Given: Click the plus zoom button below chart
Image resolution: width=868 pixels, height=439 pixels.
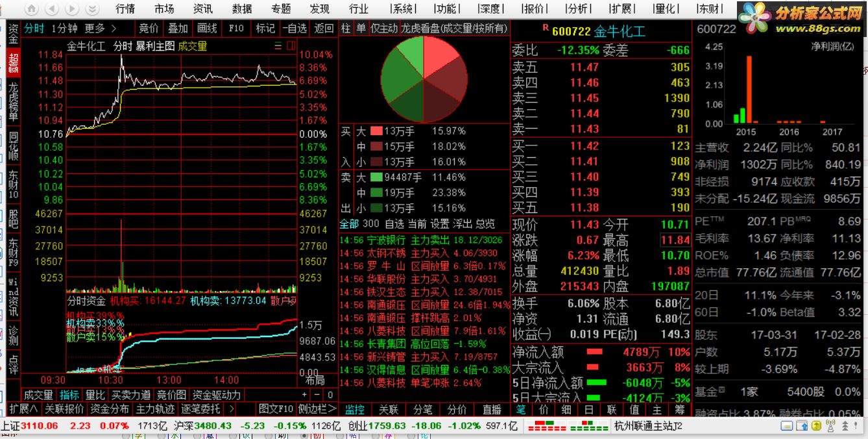Looking at the screenshot, I should tap(305, 395).
